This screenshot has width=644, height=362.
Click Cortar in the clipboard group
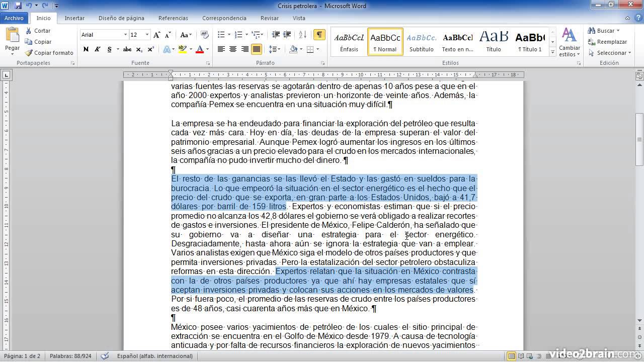click(38, 31)
